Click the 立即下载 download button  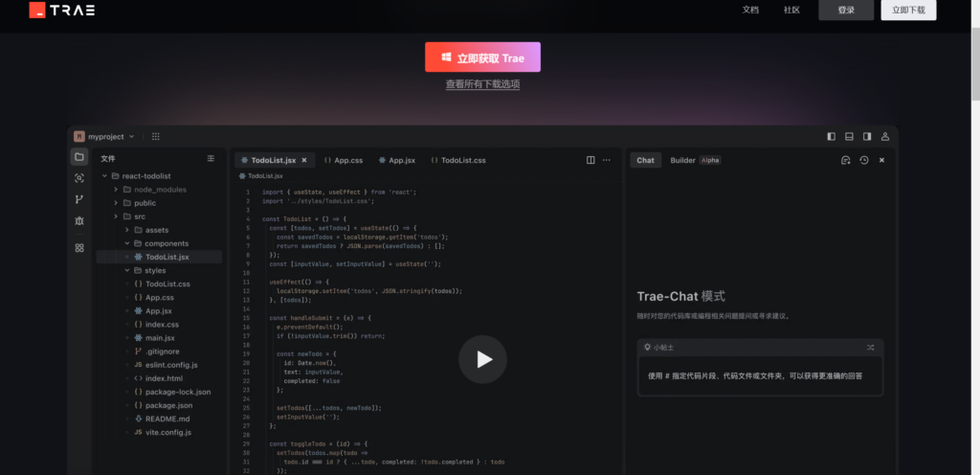click(909, 10)
